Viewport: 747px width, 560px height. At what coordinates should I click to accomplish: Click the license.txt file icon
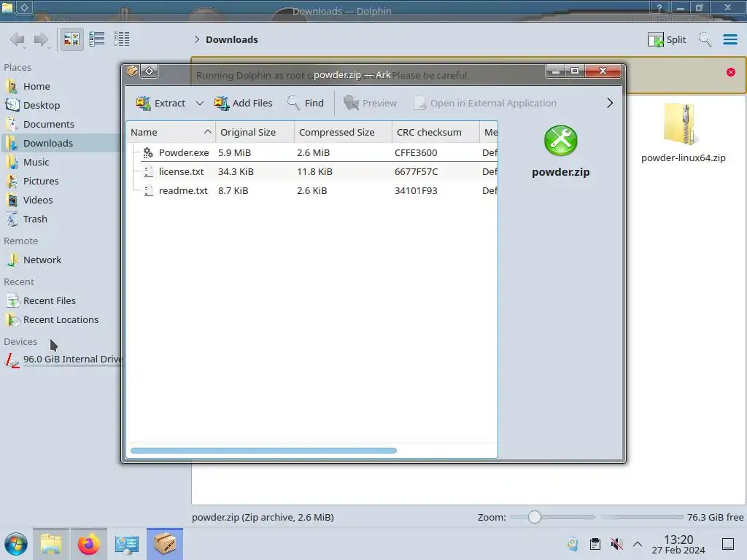tap(148, 171)
